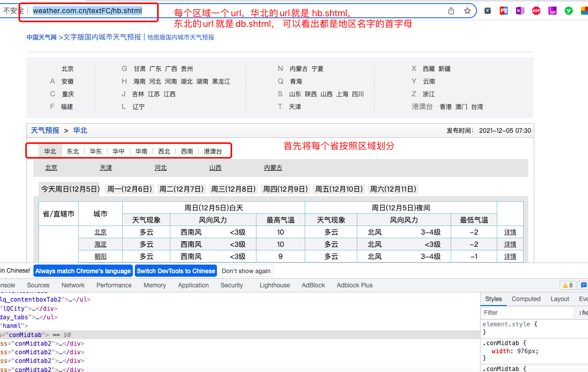
Task: Open the Lighthouse tab in DevTools
Action: [275, 285]
